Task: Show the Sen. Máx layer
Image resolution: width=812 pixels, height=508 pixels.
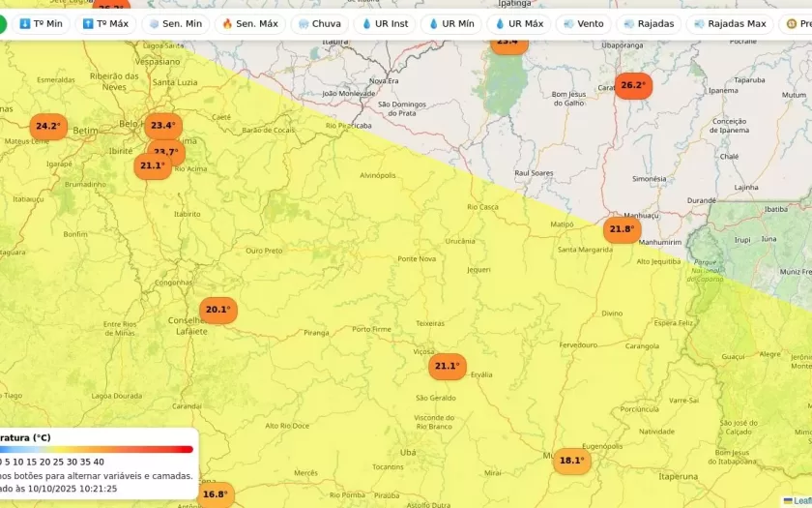Action: click(x=249, y=24)
